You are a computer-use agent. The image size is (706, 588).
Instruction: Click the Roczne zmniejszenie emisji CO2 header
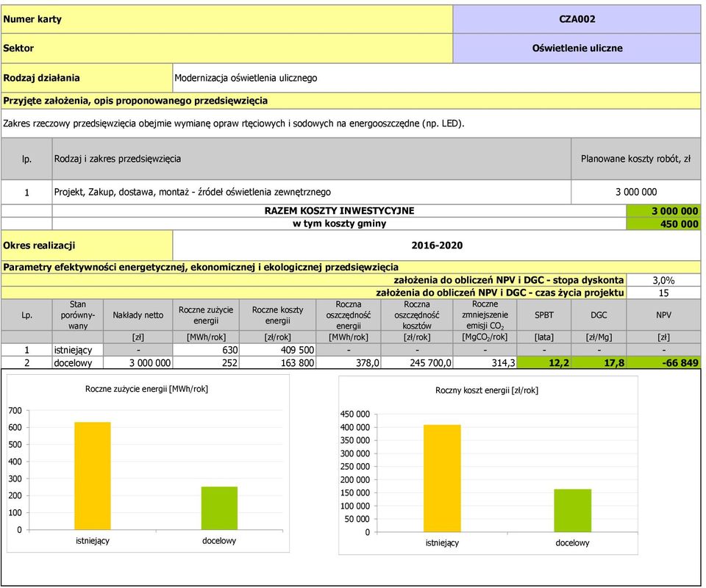(485, 315)
